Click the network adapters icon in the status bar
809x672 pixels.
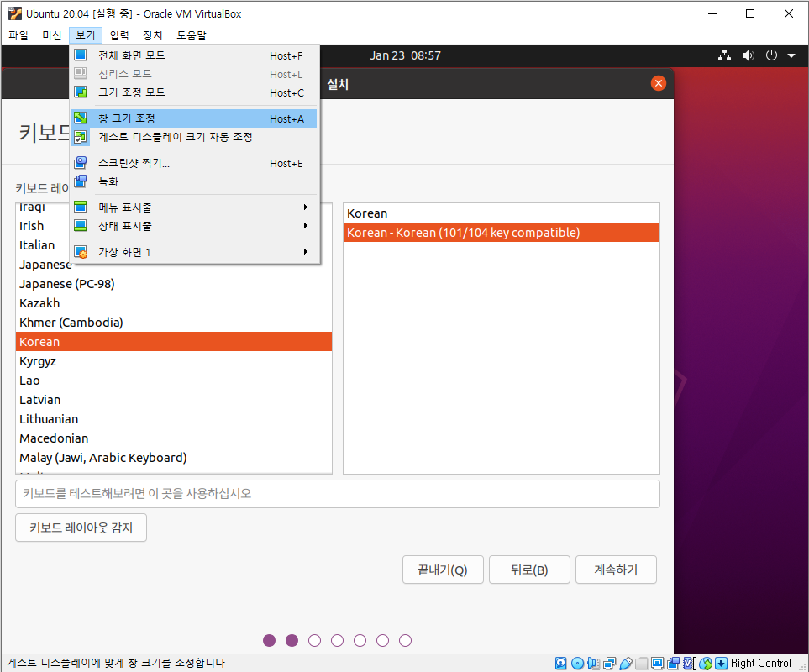click(609, 664)
